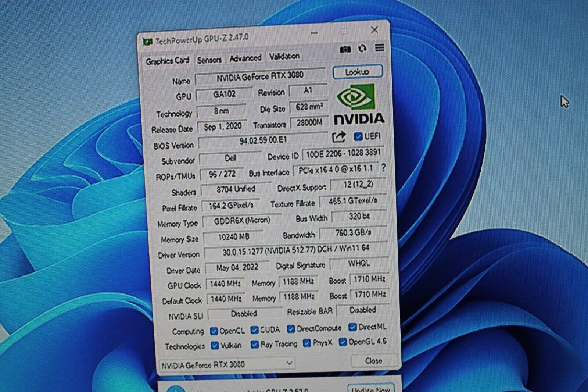Click the Device ID field 10DE 2206

(x=343, y=153)
